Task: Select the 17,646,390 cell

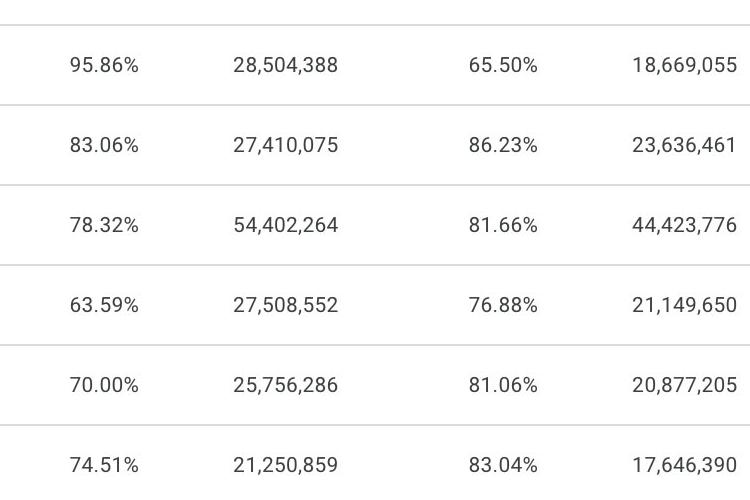Action: click(x=684, y=465)
